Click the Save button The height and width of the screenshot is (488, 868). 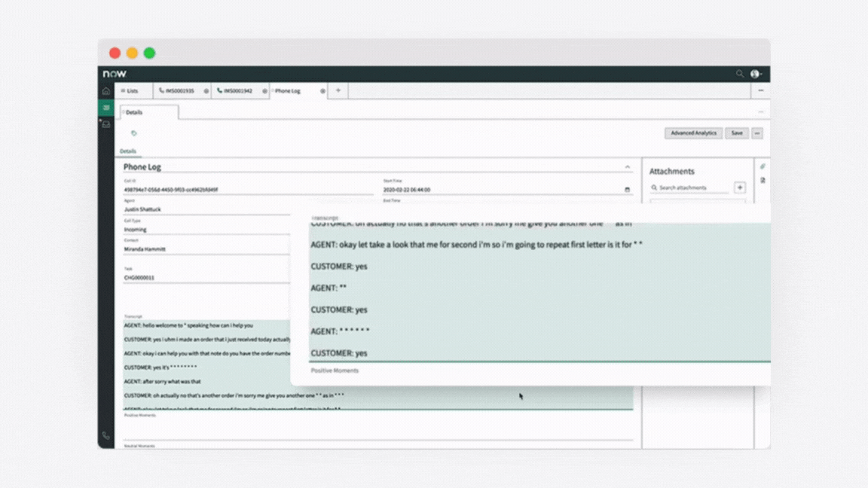click(x=737, y=133)
